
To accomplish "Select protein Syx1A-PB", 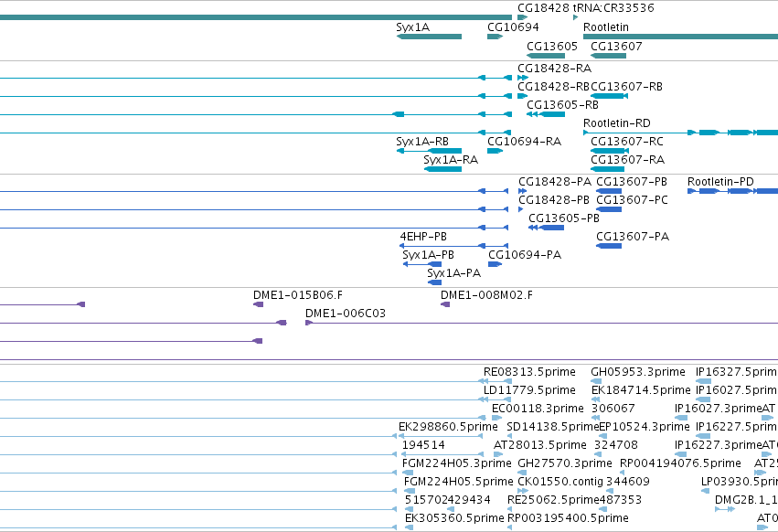I will tap(428, 255).
